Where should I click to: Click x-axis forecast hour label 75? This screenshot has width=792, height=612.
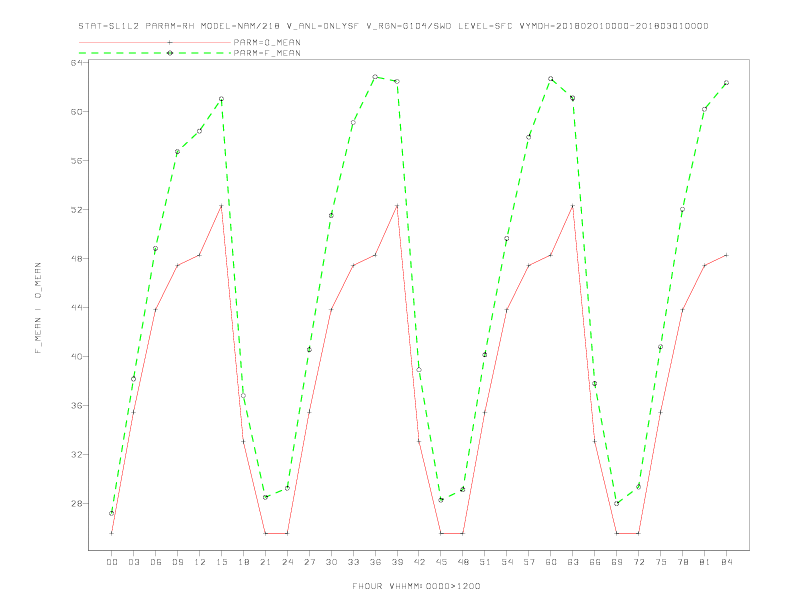[x=661, y=562]
